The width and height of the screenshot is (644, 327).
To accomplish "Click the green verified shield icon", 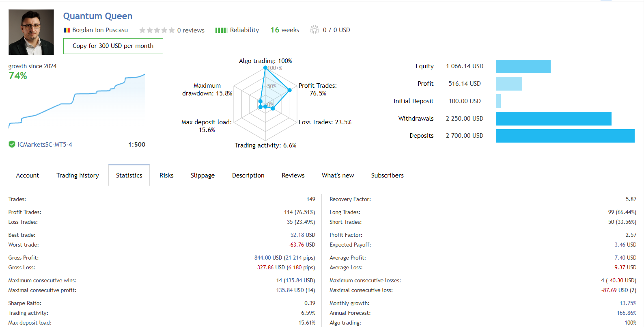I will point(12,144).
